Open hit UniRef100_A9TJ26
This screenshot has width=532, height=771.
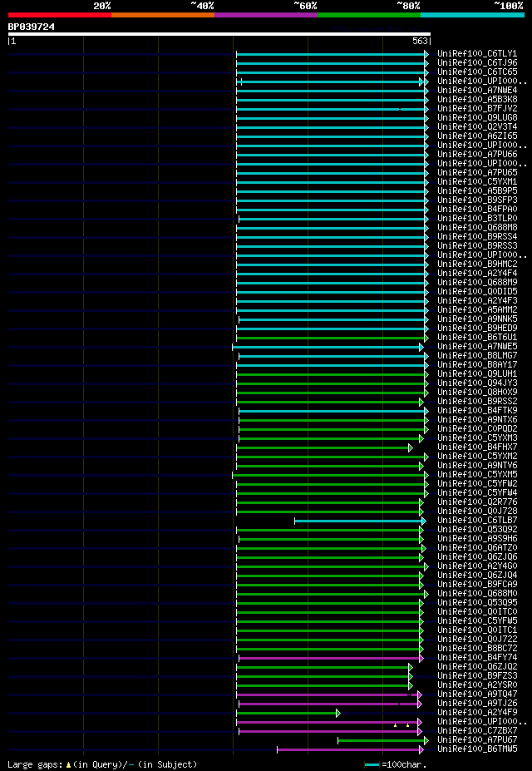coord(477,703)
